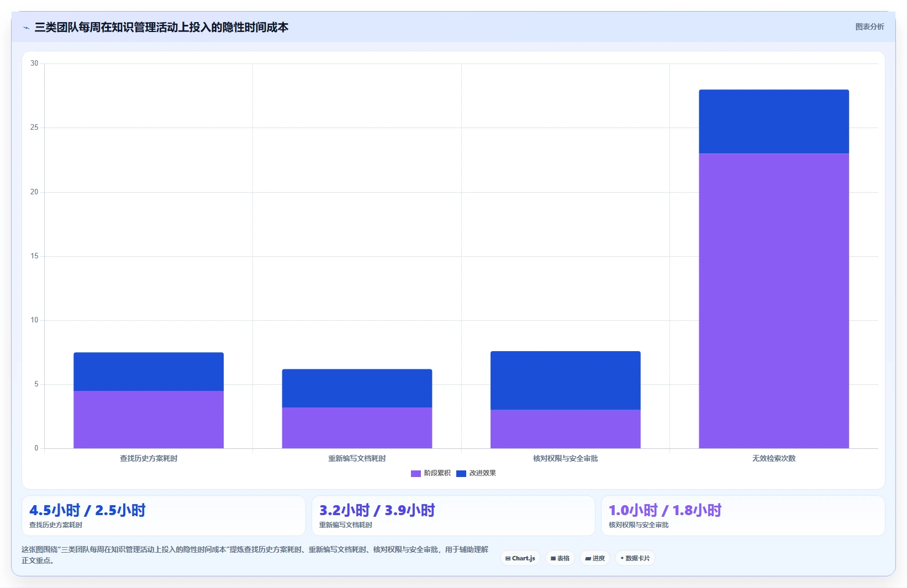Click the y-axis tick label 15
Screen dimensions: 907x588
coord(34,256)
